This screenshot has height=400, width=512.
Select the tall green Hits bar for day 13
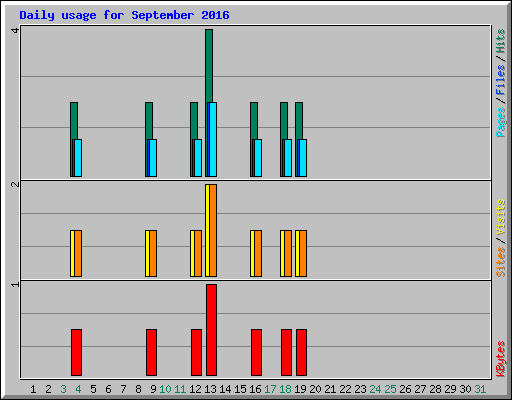[209, 66]
